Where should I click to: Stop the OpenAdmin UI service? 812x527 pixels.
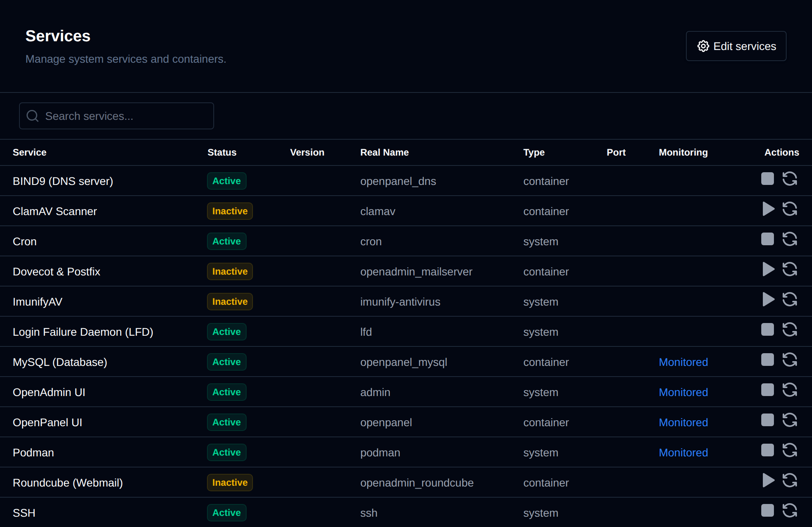click(767, 390)
